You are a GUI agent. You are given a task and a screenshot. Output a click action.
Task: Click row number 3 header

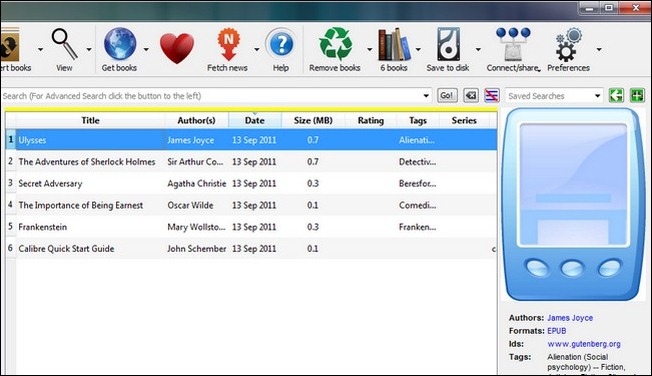(x=10, y=183)
